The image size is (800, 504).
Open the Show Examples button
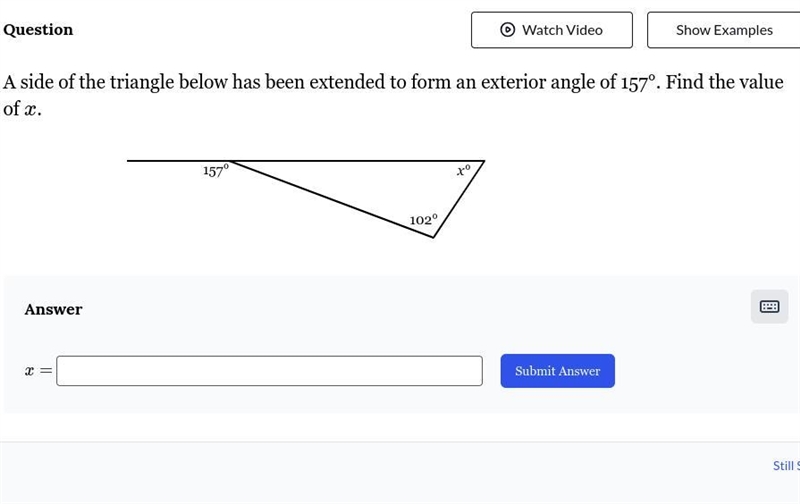coord(723,30)
